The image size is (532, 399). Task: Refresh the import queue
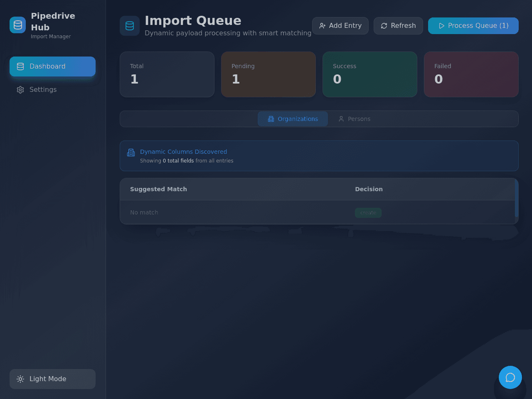[x=398, y=26]
